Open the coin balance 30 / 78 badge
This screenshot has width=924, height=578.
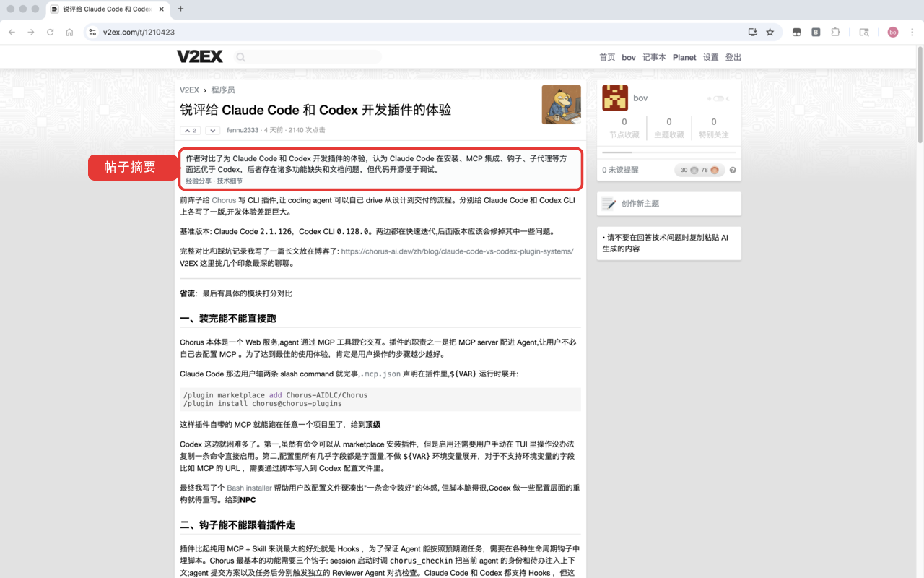(x=699, y=170)
